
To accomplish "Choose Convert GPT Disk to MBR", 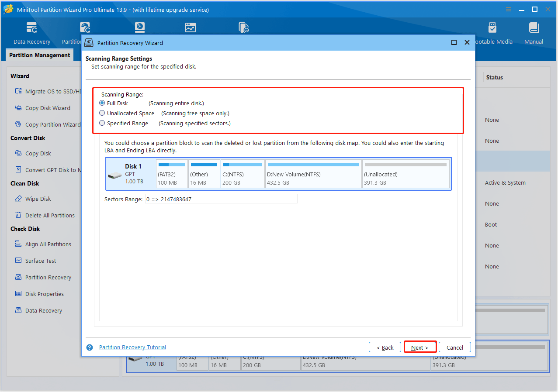I will [x=49, y=170].
